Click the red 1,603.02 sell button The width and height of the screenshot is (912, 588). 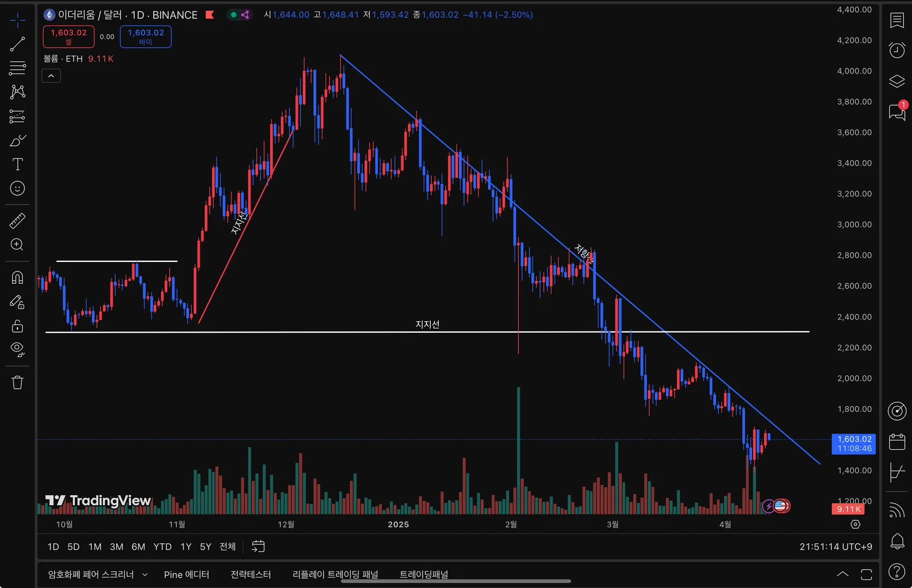[69, 36]
